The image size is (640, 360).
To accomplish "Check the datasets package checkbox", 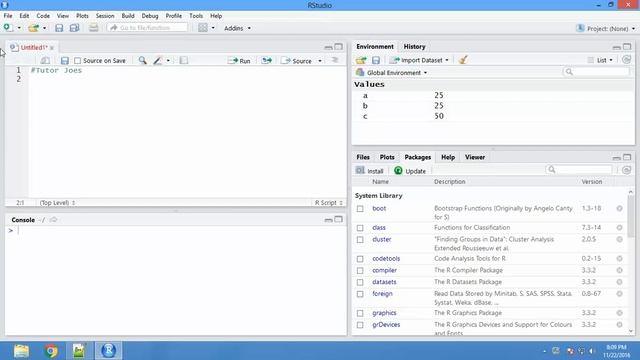I will [x=360, y=282].
